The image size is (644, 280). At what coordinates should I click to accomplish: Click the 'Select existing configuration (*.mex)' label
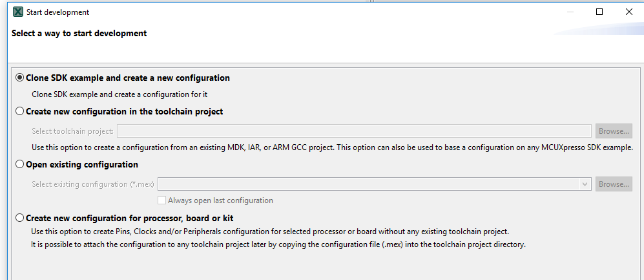point(93,184)
